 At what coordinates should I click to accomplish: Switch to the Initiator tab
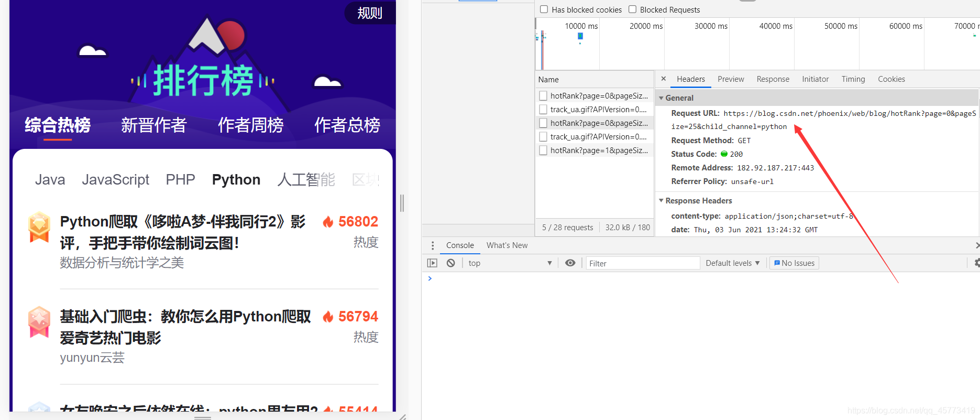pyautogui.click(x=815, y=79)
